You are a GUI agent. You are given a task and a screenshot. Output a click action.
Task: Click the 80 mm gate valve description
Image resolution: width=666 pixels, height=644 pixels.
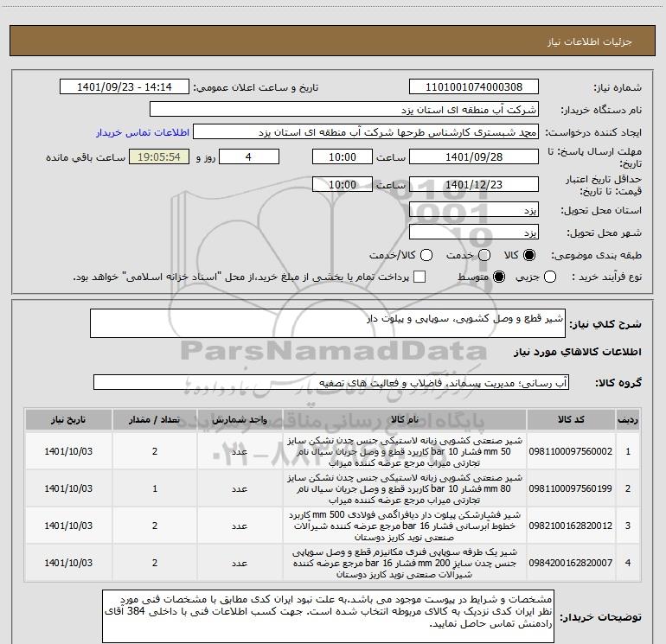tap(405, 488)
